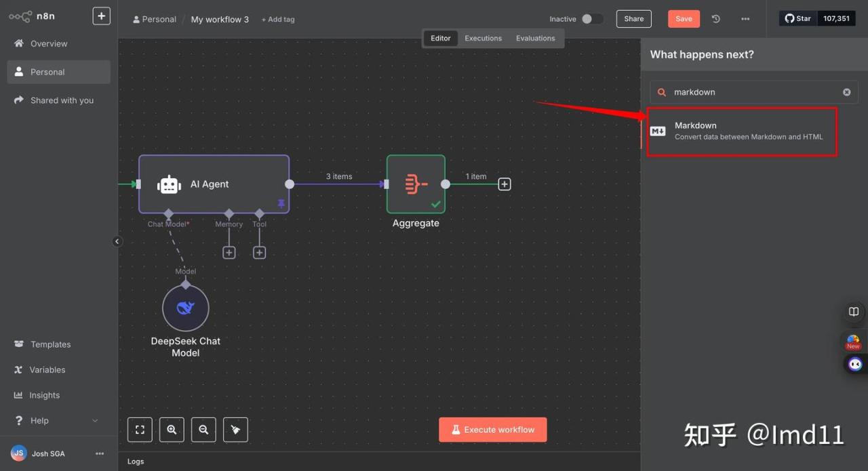Select the DeepSeek Chat Model node

(185, 308)
